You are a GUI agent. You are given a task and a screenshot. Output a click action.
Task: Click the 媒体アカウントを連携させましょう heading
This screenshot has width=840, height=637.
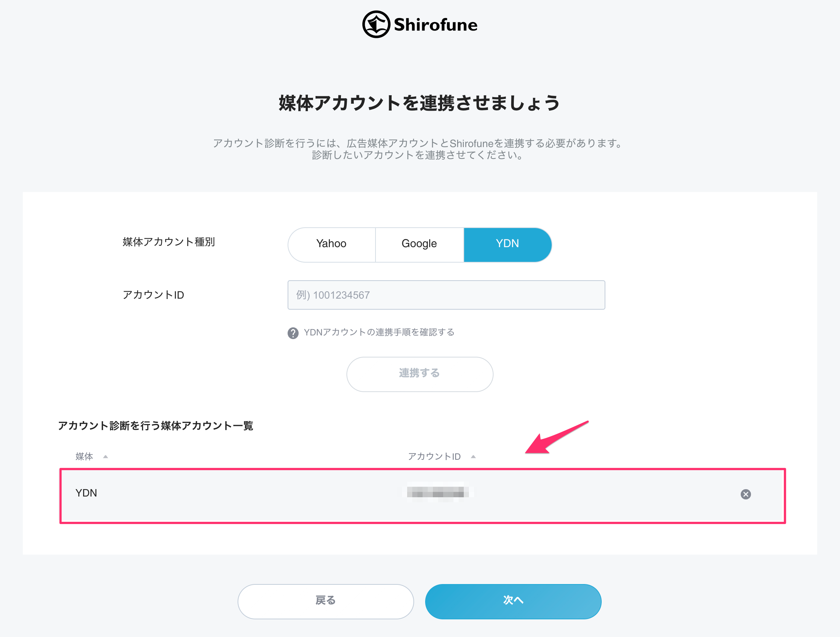pyautogui.click(x=420, y=103)
